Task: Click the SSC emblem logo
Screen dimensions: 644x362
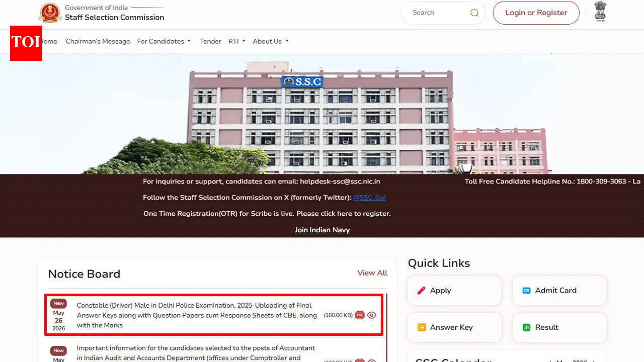Action: [x=50, y=13]
